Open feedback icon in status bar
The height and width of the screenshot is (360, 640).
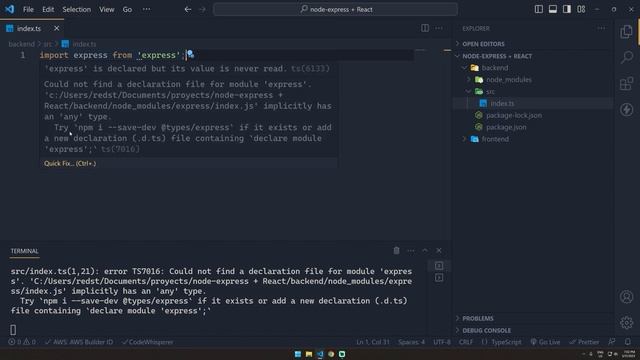point(611,342)
